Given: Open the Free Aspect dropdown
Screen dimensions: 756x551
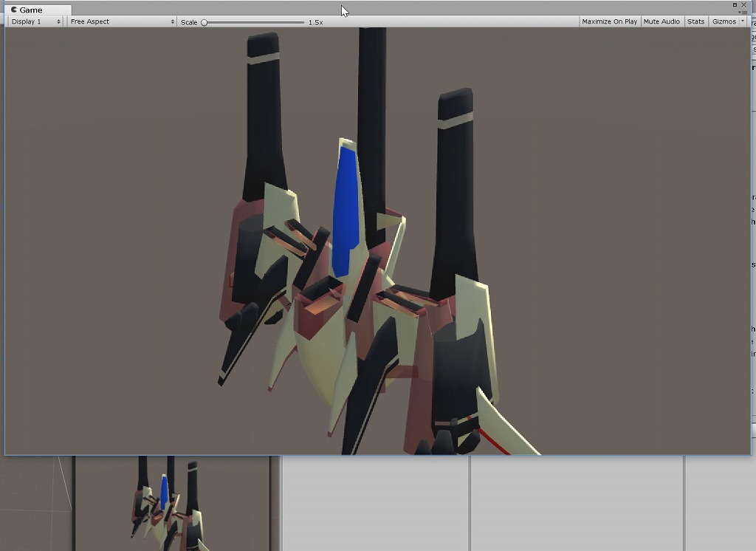Looking at the screenshot, I should [122, 21].
